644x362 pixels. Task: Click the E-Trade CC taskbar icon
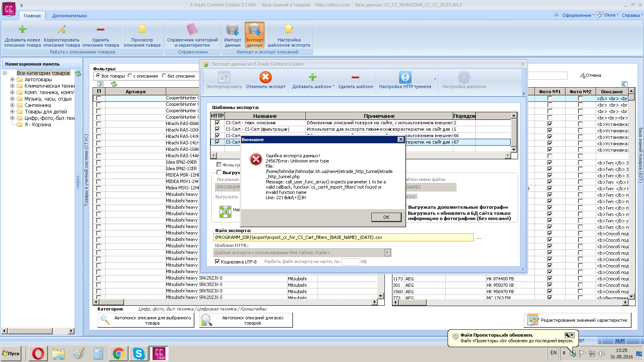pyautogui.click(x=159, y=354)
